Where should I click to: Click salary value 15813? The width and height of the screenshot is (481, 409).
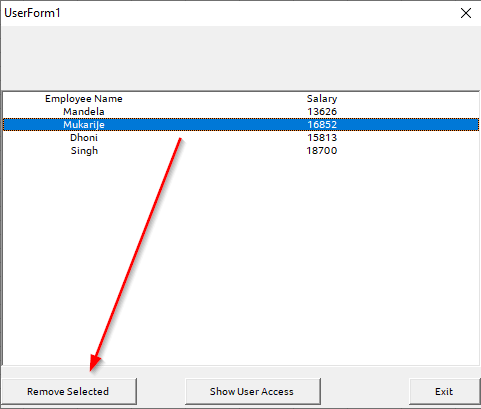pos(322,137)
